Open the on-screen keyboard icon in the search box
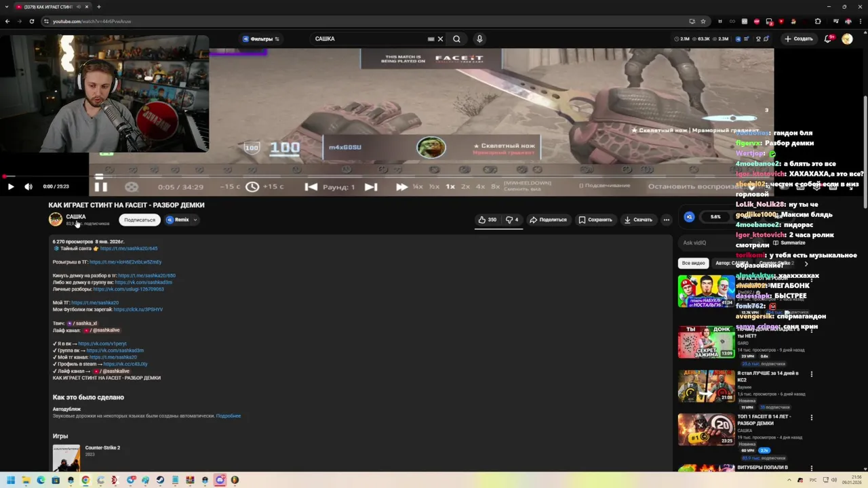868x488 pixels. [431, 39]
